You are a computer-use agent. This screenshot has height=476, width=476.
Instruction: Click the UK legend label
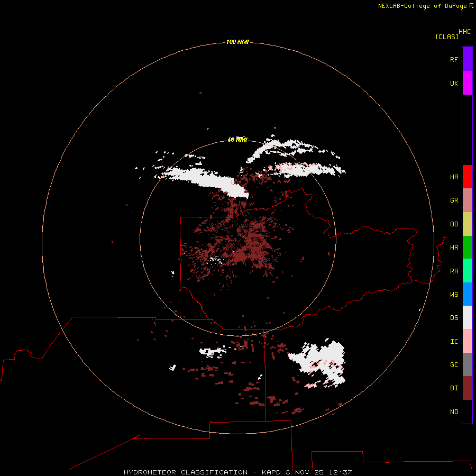pyautogui.click(x=454, y=83)
